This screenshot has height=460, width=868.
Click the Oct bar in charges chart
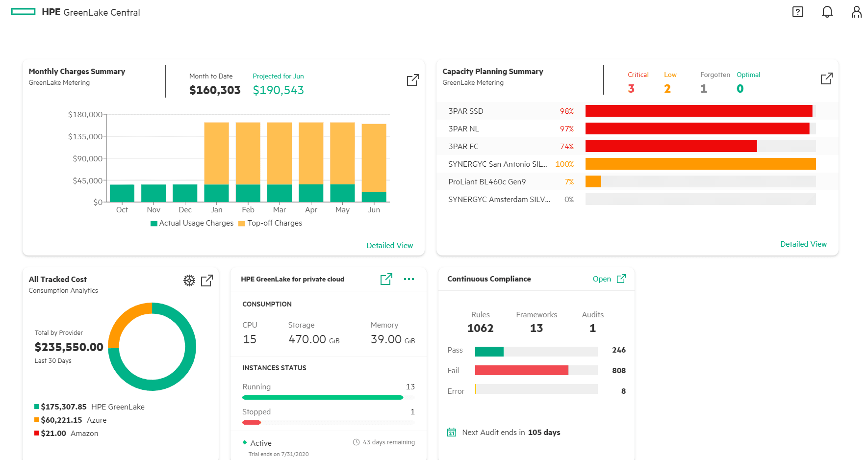(x=122, y=193)
